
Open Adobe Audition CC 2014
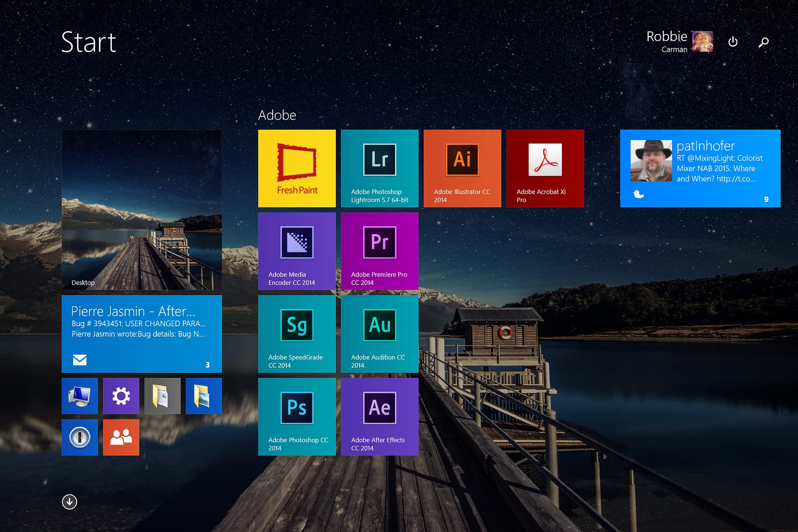pyautogui.click(x=379, y=334)
